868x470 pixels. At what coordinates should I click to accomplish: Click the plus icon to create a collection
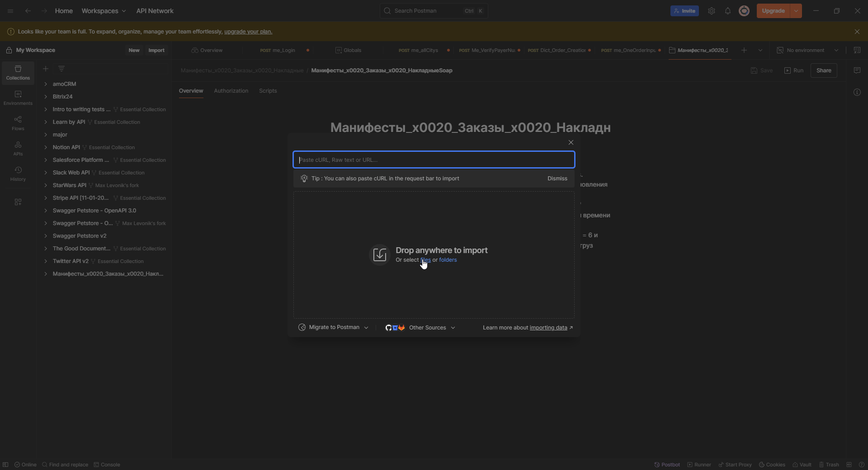[x=46, y=69]
